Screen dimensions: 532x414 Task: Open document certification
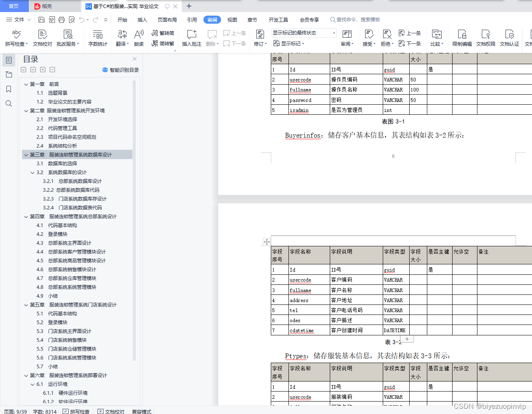pyautogui.click(x=510, y=38)
